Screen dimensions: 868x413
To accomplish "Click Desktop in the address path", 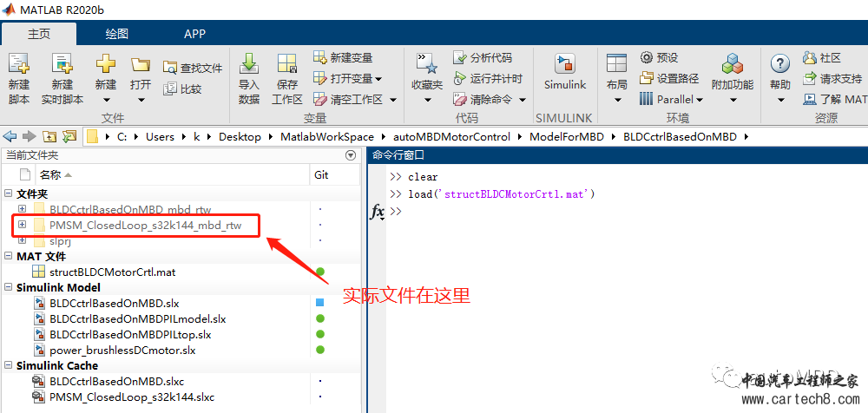I will [240, 137].
